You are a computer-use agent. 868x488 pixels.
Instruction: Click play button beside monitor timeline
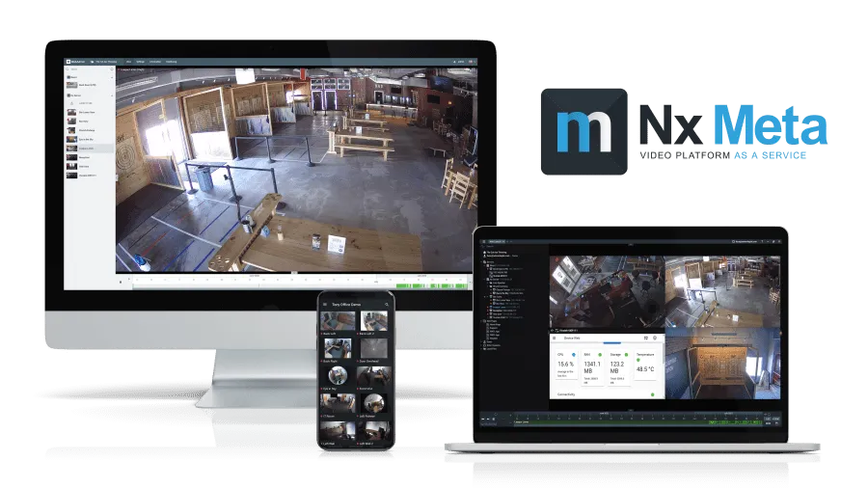[121, 282]
